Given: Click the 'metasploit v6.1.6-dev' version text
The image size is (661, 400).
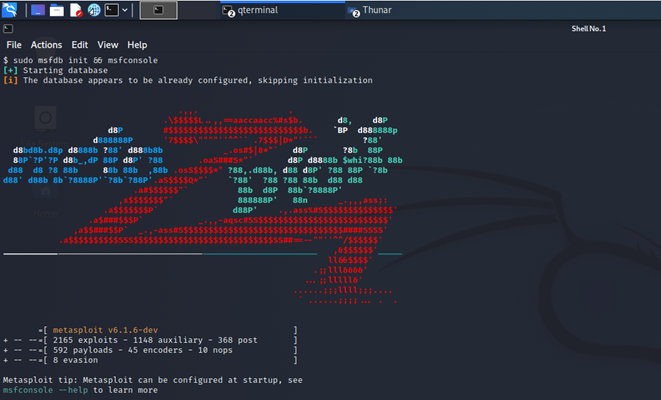Looking at the screenshot, I should pyautogui.click(x=105, y=330).
